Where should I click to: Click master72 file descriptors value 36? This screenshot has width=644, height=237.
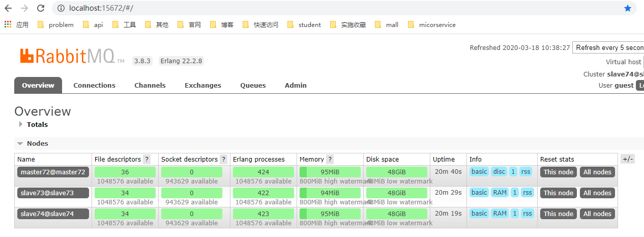point(125,172)
